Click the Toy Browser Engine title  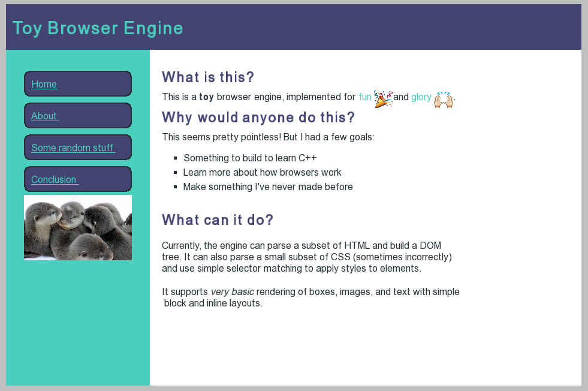point(98,28)
